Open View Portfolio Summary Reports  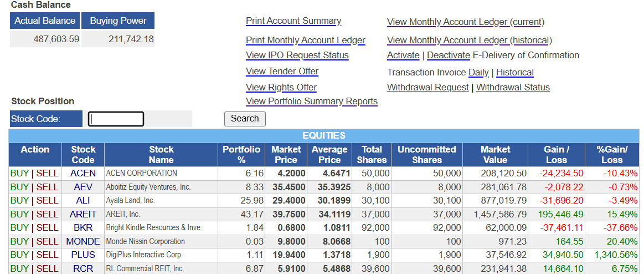[311, 101]
